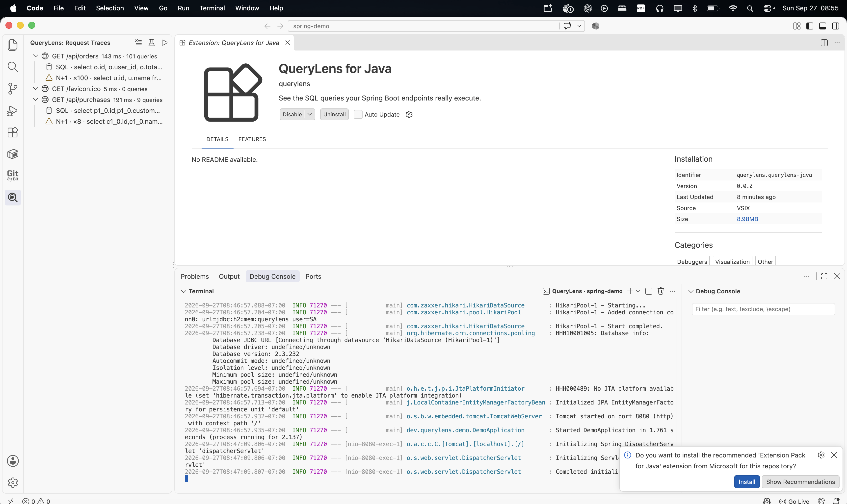847x504 pixels.
Task: Close the Extension: QueryLens for Java tab
Action: (x=288, y=42)
